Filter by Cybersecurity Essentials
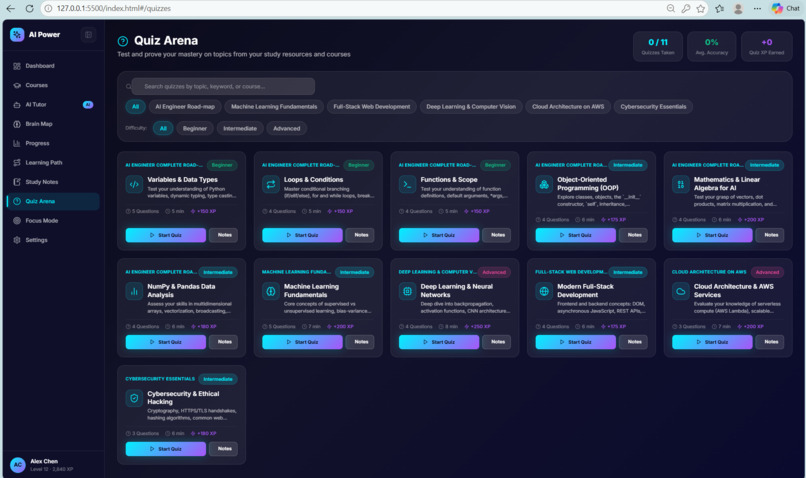Image resolution: width=806 pixels, height=478 pixels. pos(653,107)
